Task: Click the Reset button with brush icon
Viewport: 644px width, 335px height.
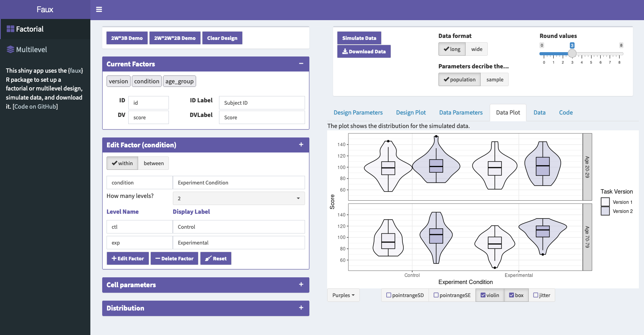Action: click(216, 259)
